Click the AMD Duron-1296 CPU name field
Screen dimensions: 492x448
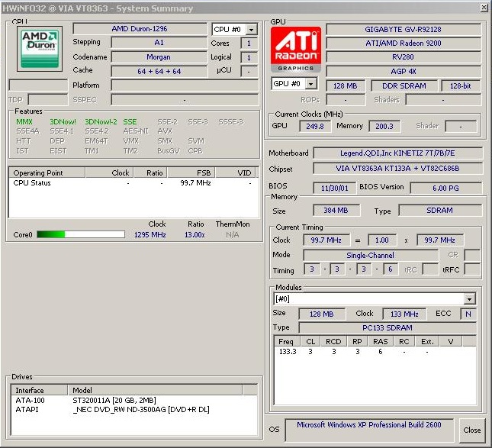(140, 29)
